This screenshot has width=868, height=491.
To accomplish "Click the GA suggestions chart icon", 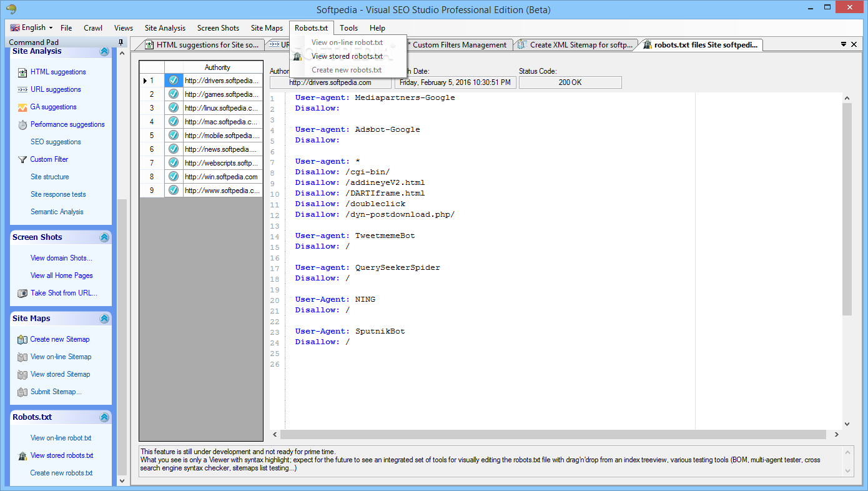I will [x=22, y=107].
